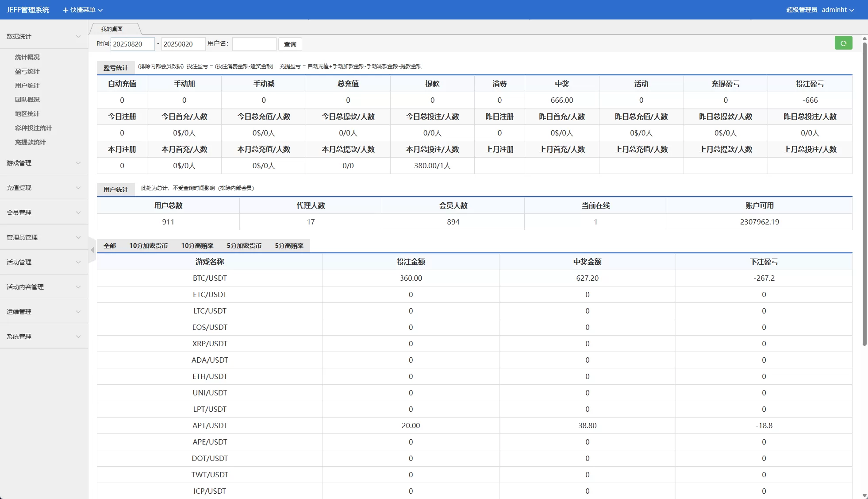Select the 全部 filter tab
This screenshot has height=499, width=868.
109,245
